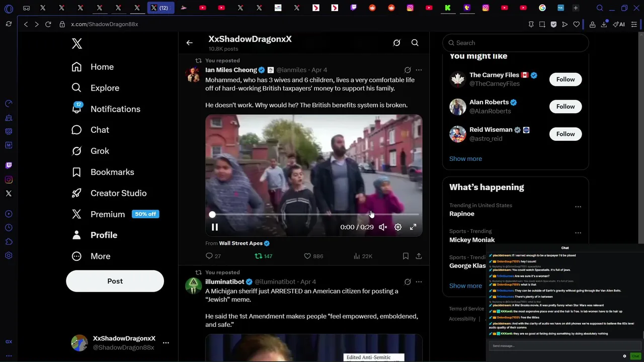Open the Mickey Moniak trending topic
This screenshot has height=362, width=644.
(x=472, y=240)
